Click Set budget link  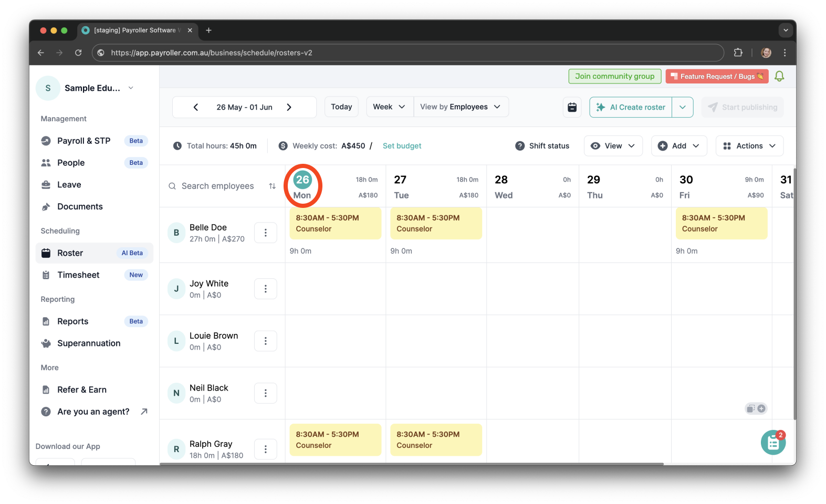(402, 146)
